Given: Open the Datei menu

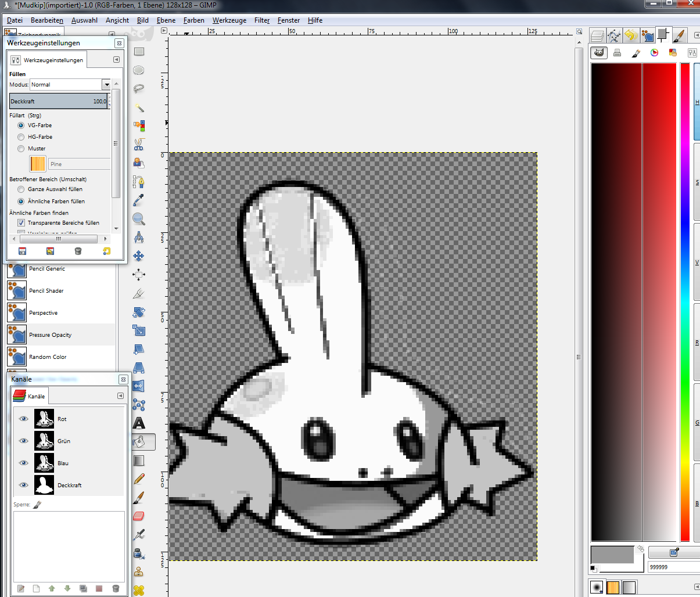Looking at the screenshot, I should [x=15, y=20].
